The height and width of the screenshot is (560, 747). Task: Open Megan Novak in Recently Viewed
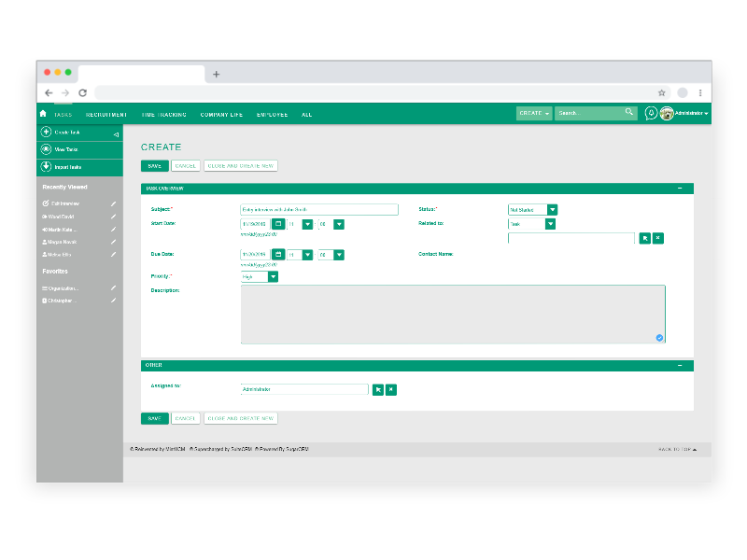pyautogui.click(x=60, y=242)
